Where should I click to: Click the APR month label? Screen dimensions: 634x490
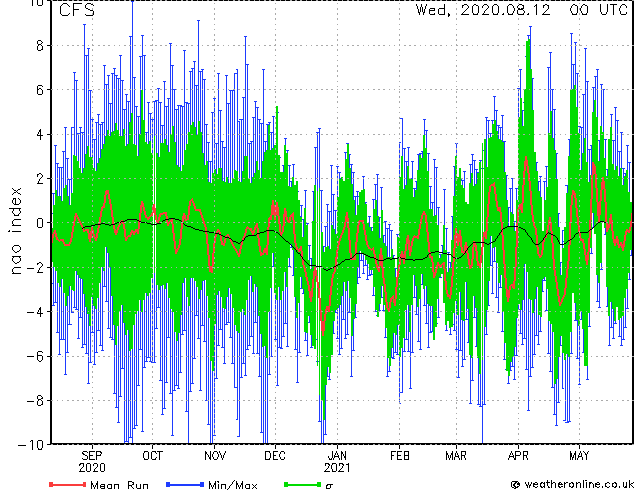[518, 456]
